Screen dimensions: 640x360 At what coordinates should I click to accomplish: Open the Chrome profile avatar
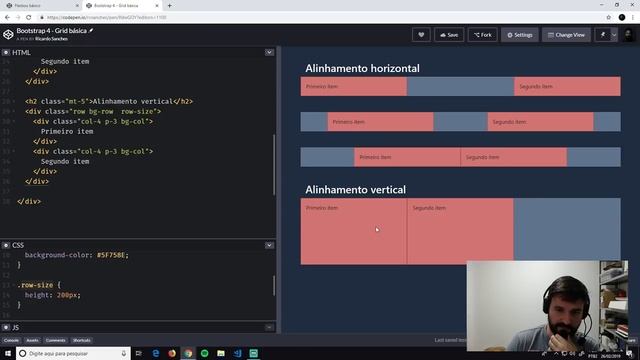coord(622,18)
